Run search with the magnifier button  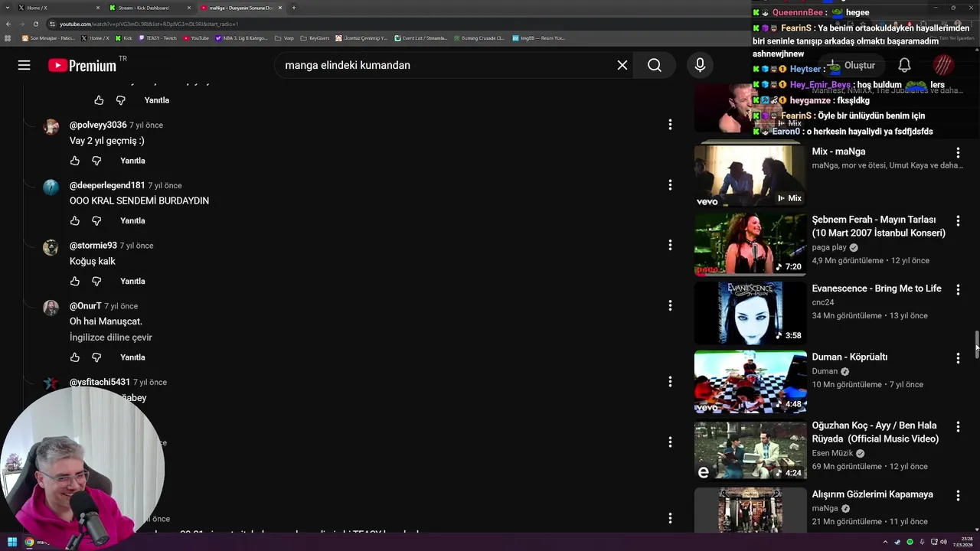pos(655,65)
